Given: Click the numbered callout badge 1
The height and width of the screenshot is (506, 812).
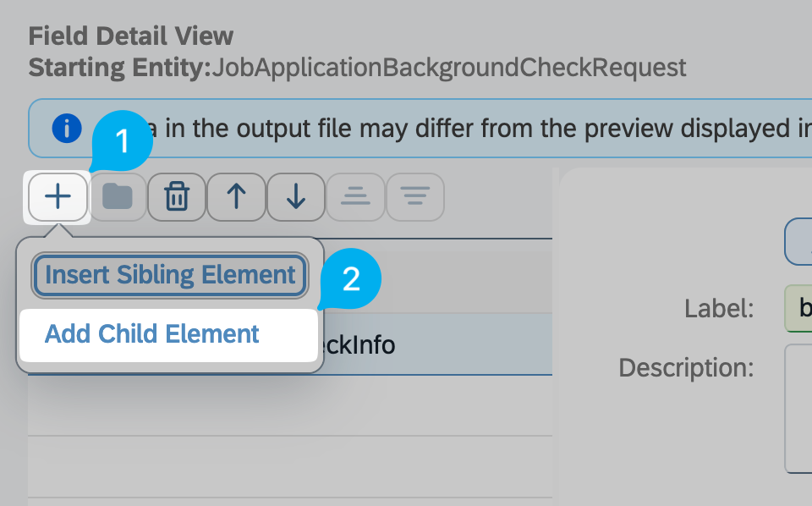Looking at the screenshot, I should [x=123, y=141].
